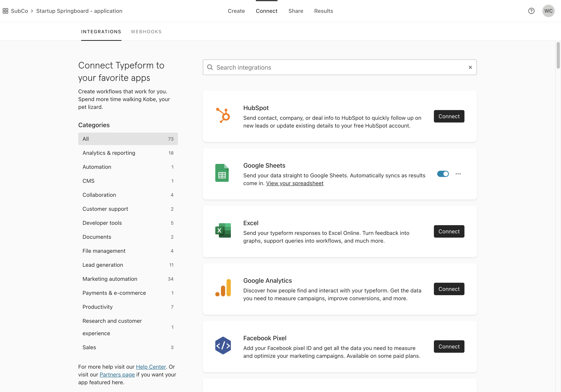The height and width of the screenshot is (392, 561).
Task: Click the HubSpot logo icon
Action: (223, 115)
